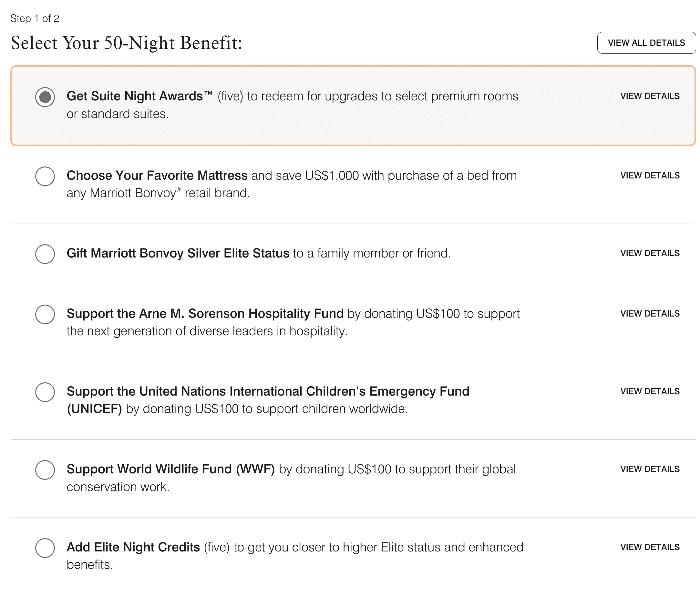700x595 pixels.
Task: Select the World Wildlife Fund radio button
Action: [45, 470]
